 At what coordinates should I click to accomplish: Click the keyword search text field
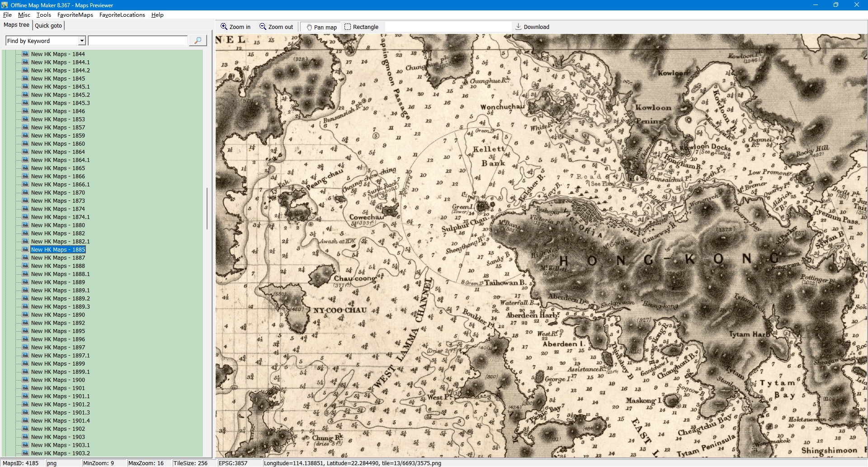click(x=138, y=41)
